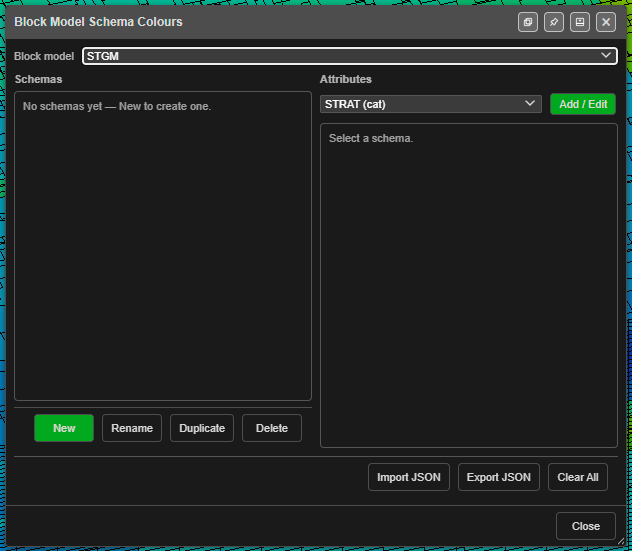Open the Block model STGM dropdown
Screen dimensions: 632x551
(350, 56)
